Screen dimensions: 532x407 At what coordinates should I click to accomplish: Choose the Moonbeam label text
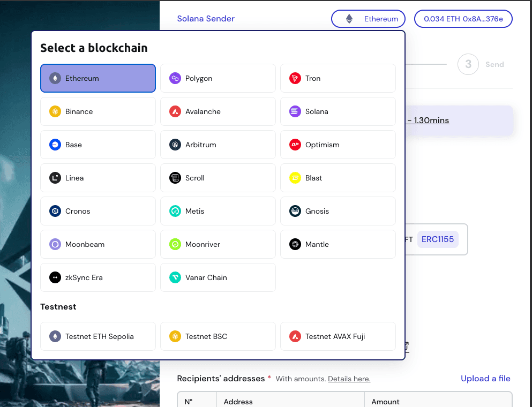click(x=85, y=245)
